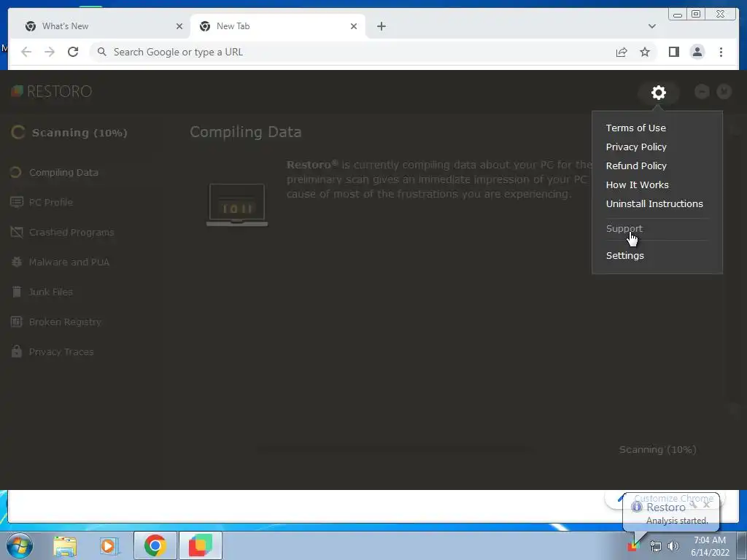Click the Privacy Traces lock icon
The height and width of the screenshot is (560, 747).
[x=17, y=351]
